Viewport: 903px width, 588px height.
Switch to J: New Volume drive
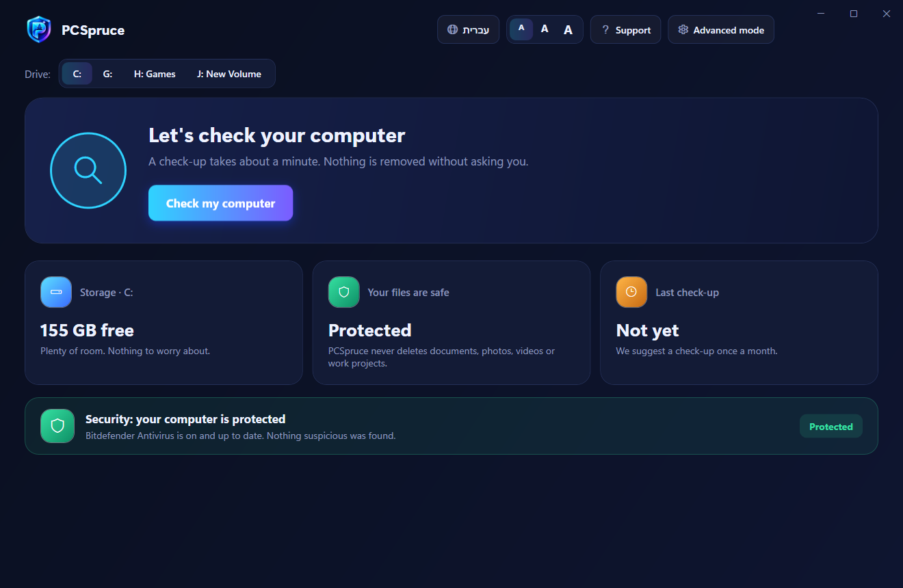click(x=229, y=74)
